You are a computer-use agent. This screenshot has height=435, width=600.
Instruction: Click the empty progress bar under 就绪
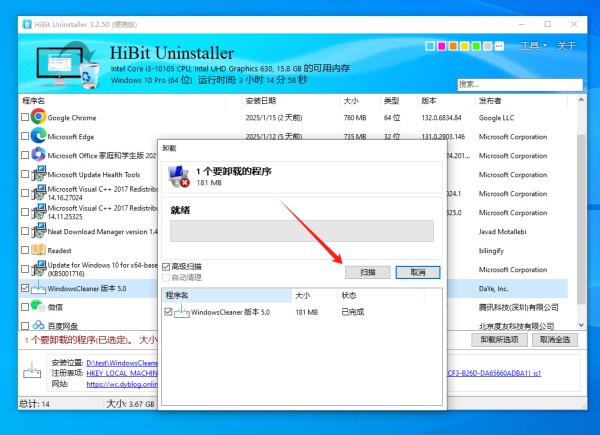(x=302, y=231)
